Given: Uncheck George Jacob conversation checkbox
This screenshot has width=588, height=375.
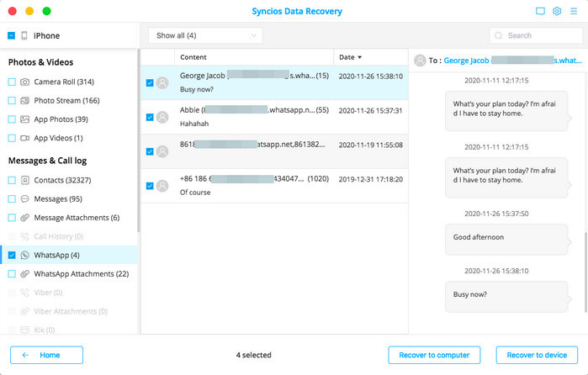Looking at the screenshot, I should tap(150, 83).
